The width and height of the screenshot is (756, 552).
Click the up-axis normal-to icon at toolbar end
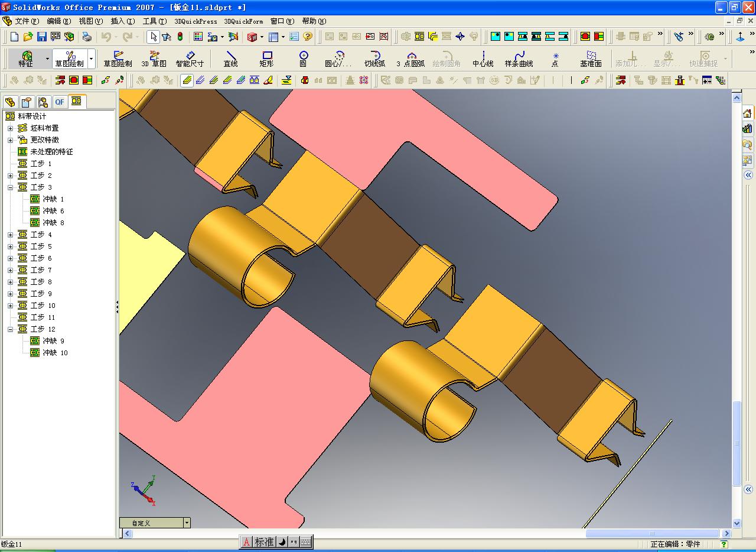(x=741, y=37)
